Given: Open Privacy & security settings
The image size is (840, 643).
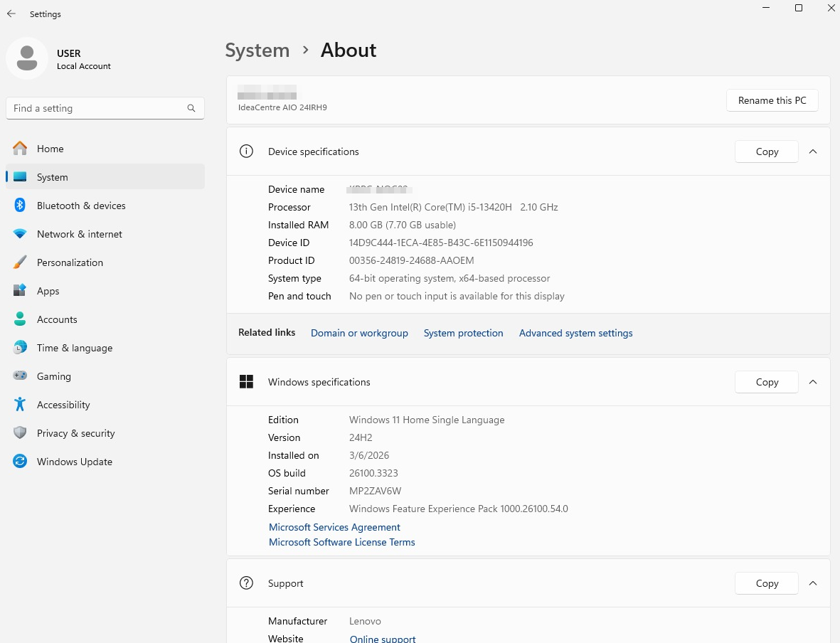Looking at the screenshot, I should coord(75,433).
